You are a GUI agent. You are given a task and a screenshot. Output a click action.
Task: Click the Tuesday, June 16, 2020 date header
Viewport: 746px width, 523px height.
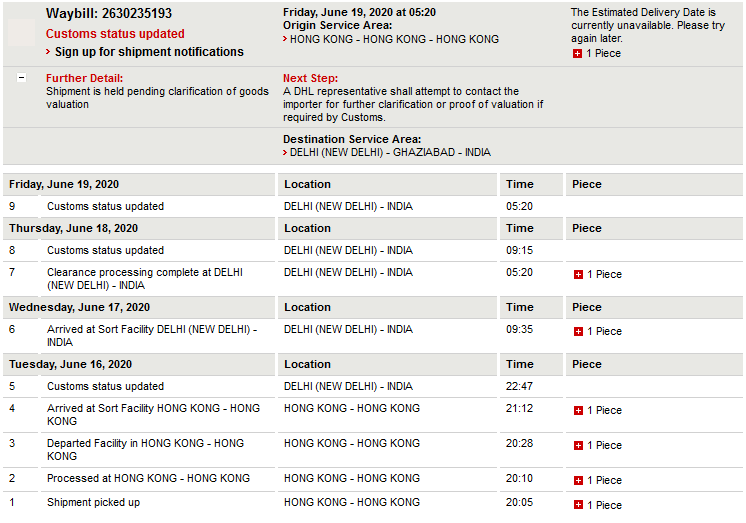pyautogui.click(x=70, y=365)
